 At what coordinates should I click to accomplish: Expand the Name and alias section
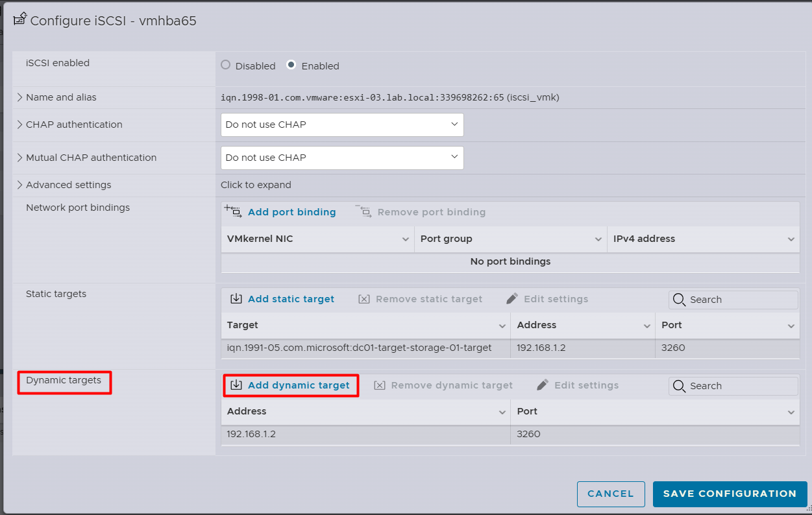click(x=20, y=97)
